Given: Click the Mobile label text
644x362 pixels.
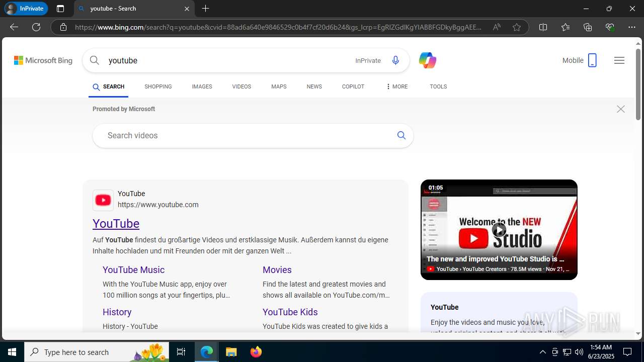Looking at the screenshot, I should pyautogui.click(x=573, y=60).
